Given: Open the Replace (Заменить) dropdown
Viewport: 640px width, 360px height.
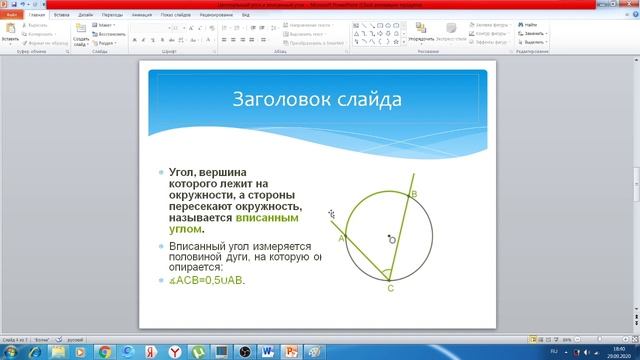Looking at the screenshot, I should (x=533, y=33).
